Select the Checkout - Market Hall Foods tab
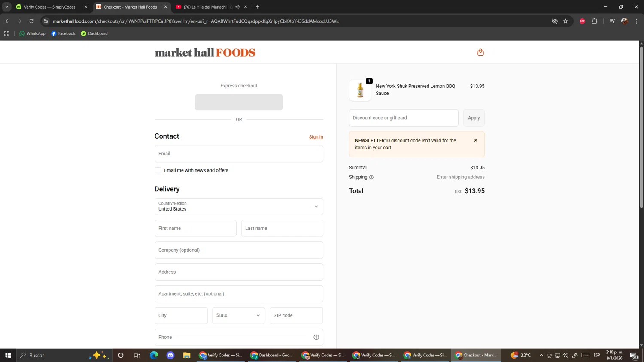 coord(130,7)
